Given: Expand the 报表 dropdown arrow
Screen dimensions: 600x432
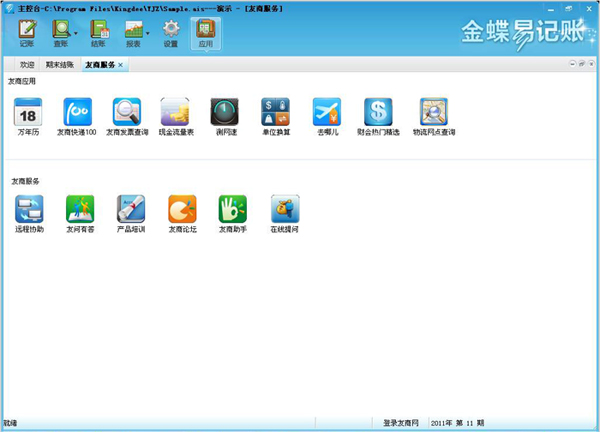Looking at the screenshot, I should [x=148, y=34].
